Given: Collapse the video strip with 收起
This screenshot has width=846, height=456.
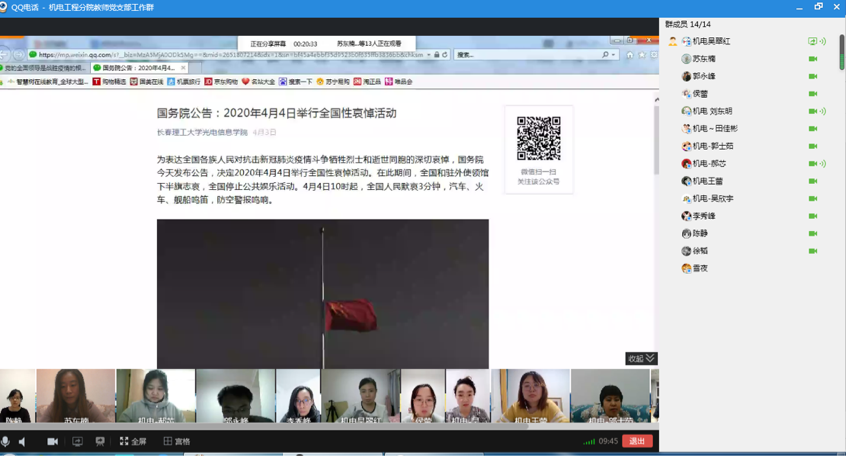Looking at the screenshot, I should (640, 358).
